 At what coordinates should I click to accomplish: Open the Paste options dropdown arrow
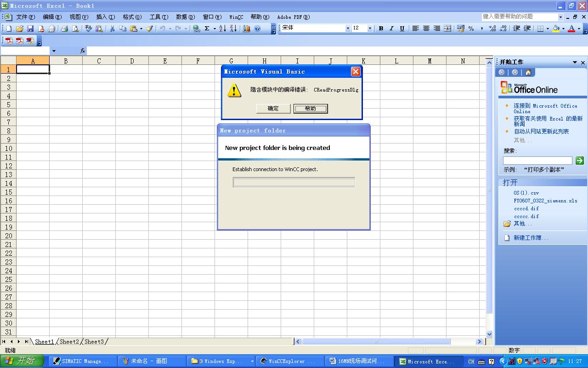coord(141,29)
